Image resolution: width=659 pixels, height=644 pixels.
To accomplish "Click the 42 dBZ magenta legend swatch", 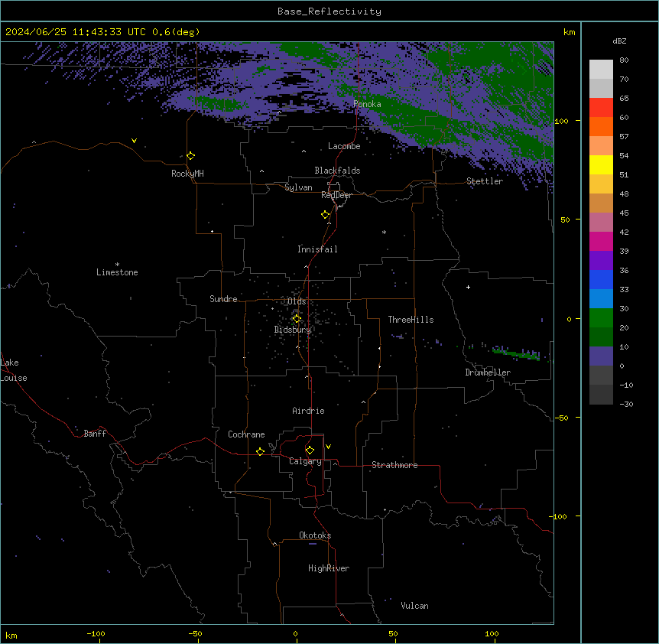I will tap(601, 241).
